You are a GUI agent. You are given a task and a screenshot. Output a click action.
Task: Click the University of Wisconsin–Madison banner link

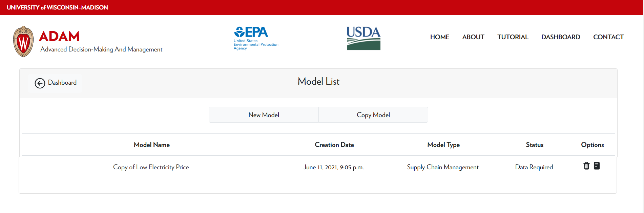[x=57, y=7]
